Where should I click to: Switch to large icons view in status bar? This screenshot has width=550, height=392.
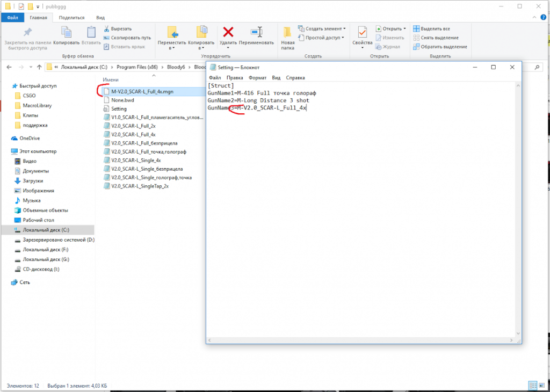click(x=540, y=385)
